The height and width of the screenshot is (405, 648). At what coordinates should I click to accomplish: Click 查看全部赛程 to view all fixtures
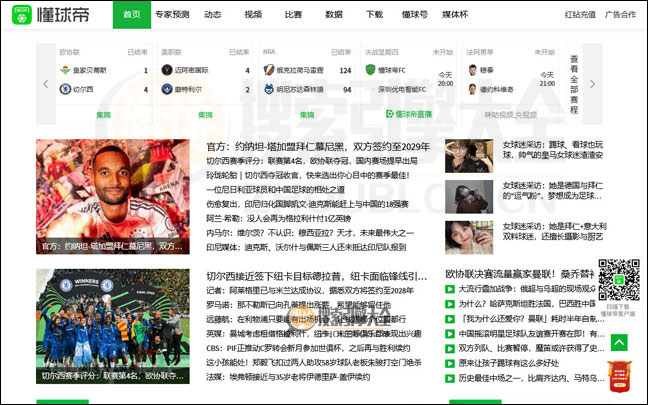(x=574, y=84)
